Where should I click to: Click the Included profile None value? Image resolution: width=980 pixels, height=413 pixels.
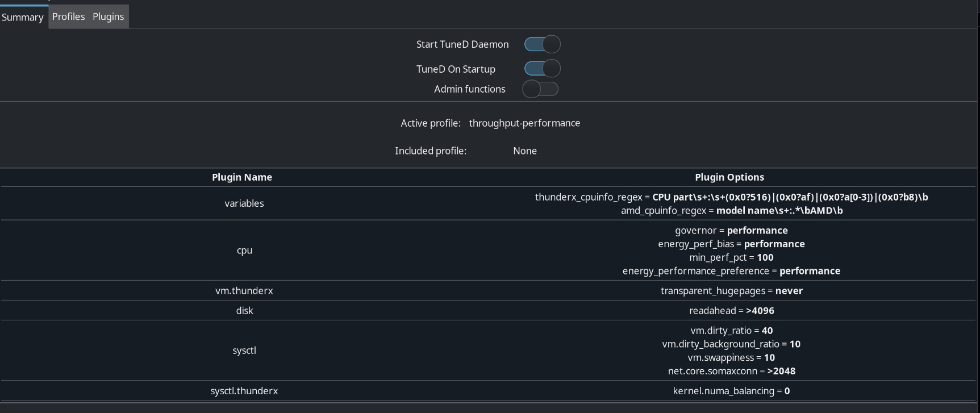525,151
